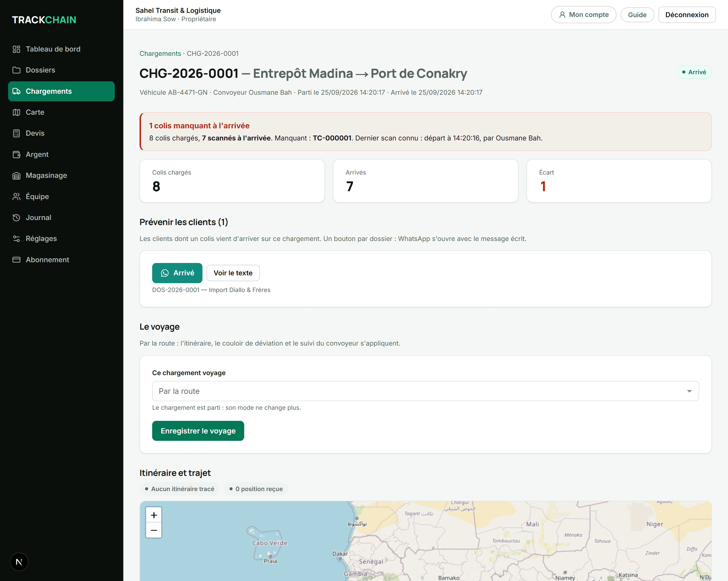
Task: Go to Dossiers in sidebar
Action: pos(61,70)
